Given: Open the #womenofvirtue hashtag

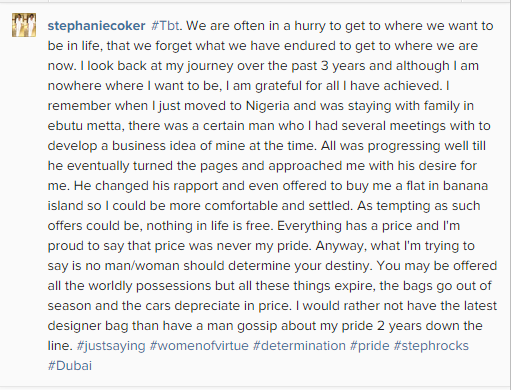Looking at the screenshot, I should click(199, 346).
